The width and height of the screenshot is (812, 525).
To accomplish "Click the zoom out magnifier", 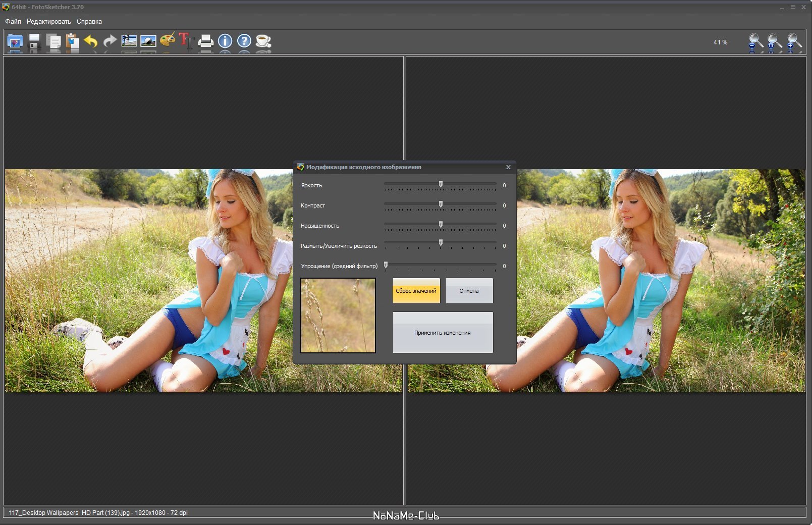I will (755, 41).
